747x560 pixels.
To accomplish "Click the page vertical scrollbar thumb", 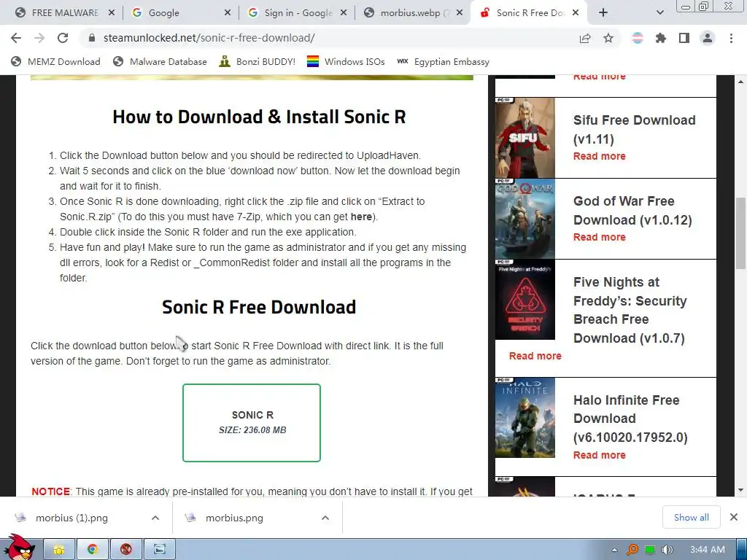I will coord(740,233).
